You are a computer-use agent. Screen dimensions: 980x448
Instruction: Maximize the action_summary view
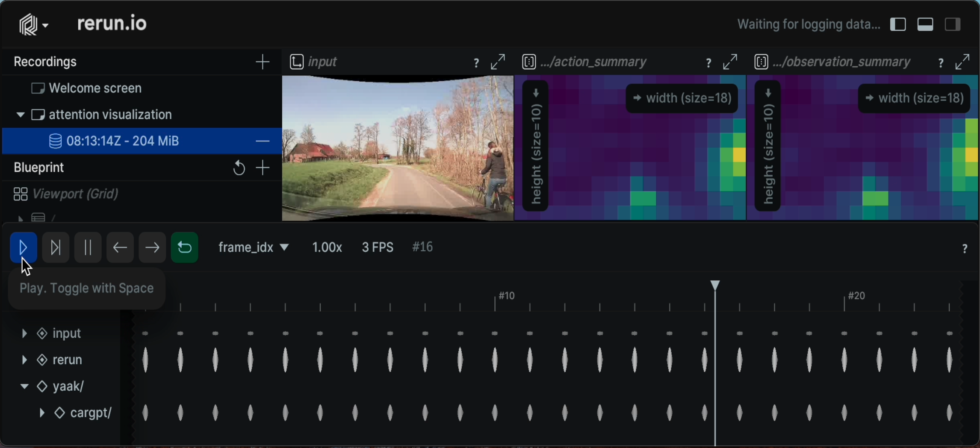tap(730, 62)
